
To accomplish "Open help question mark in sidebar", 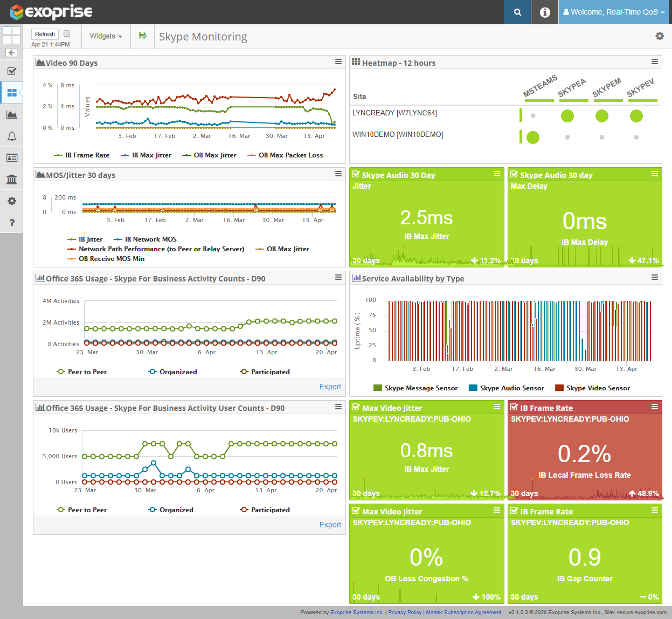I will tap(11, 222).
